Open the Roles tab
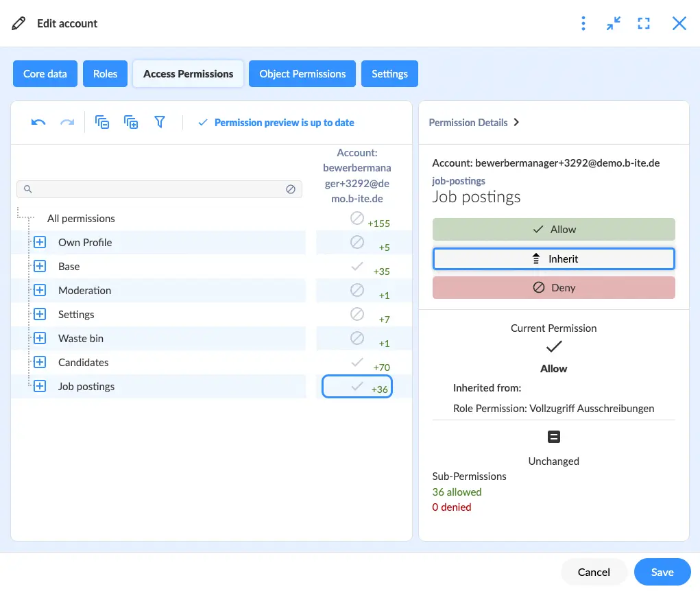This screenshot has height=591, width=700. click(x=106, y=73)
